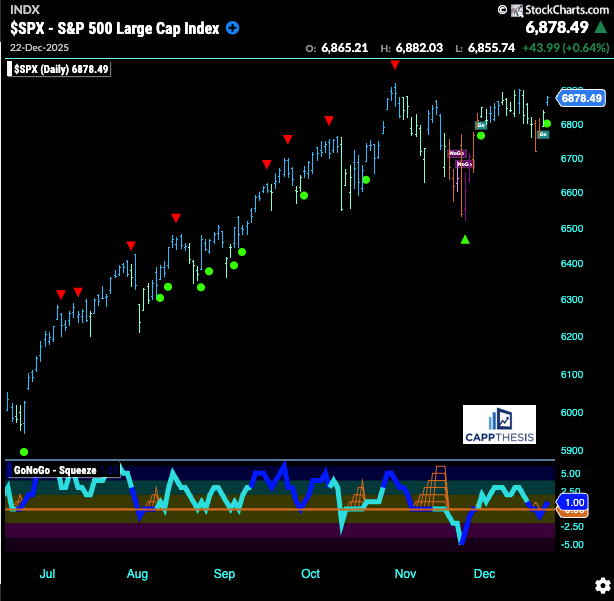Viewport: 614px width, 601px height.
Task: Click the StockCharts.com logo link
Action: pos(560,10)
